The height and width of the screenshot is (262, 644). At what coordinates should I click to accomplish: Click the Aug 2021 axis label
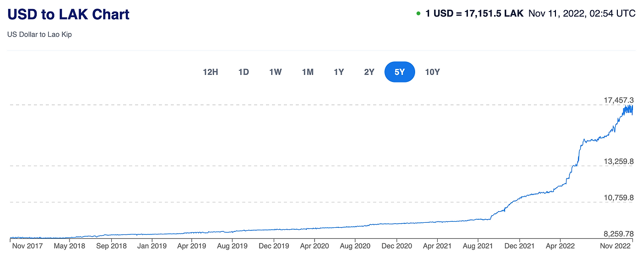click(477, 246)
